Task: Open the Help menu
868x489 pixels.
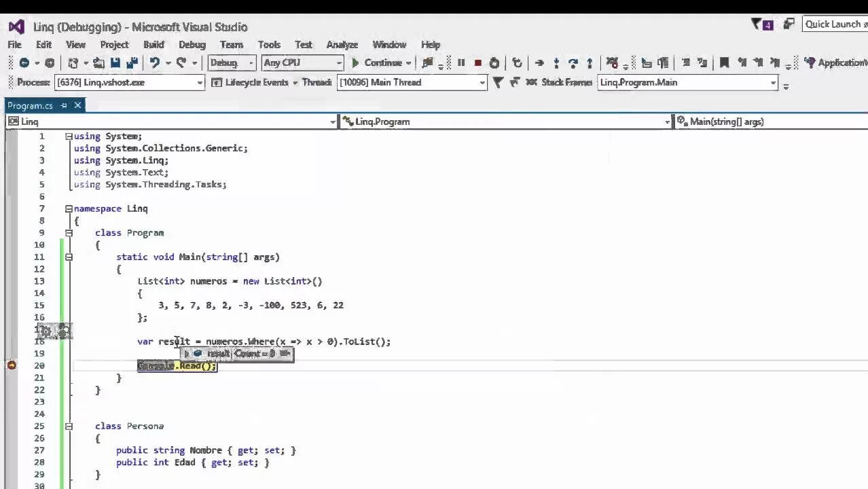Action: coord(431,45)
